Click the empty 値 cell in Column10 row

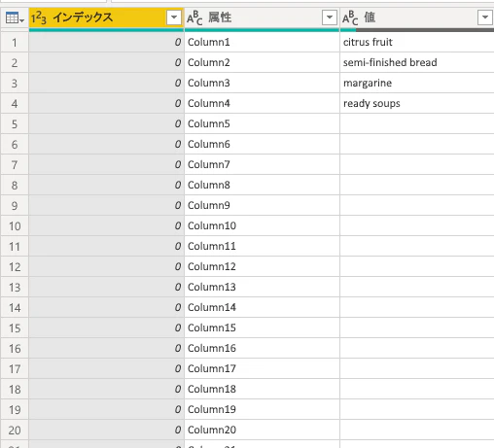click(x=417, y=225)
